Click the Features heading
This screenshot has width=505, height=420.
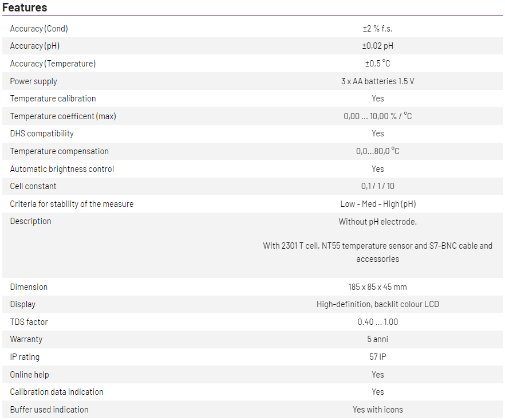(x=25, y=7)
